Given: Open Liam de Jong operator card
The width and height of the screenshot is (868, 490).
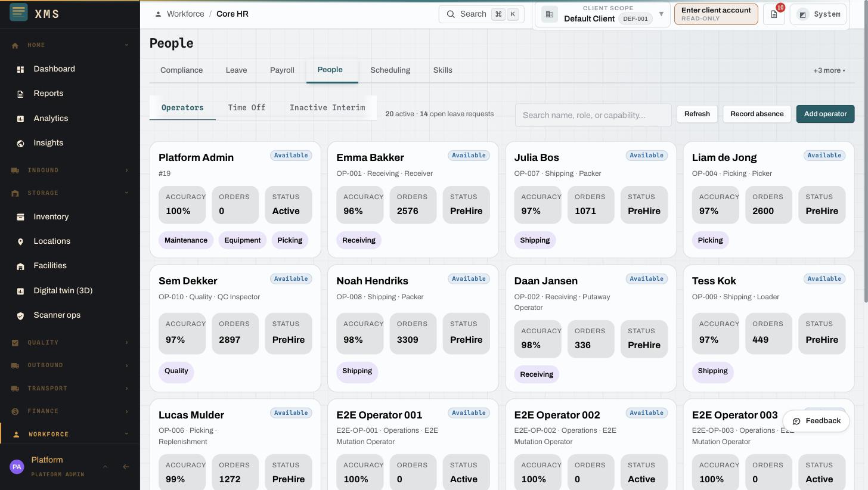Looking at the screenshot, I should coord(768,200).
